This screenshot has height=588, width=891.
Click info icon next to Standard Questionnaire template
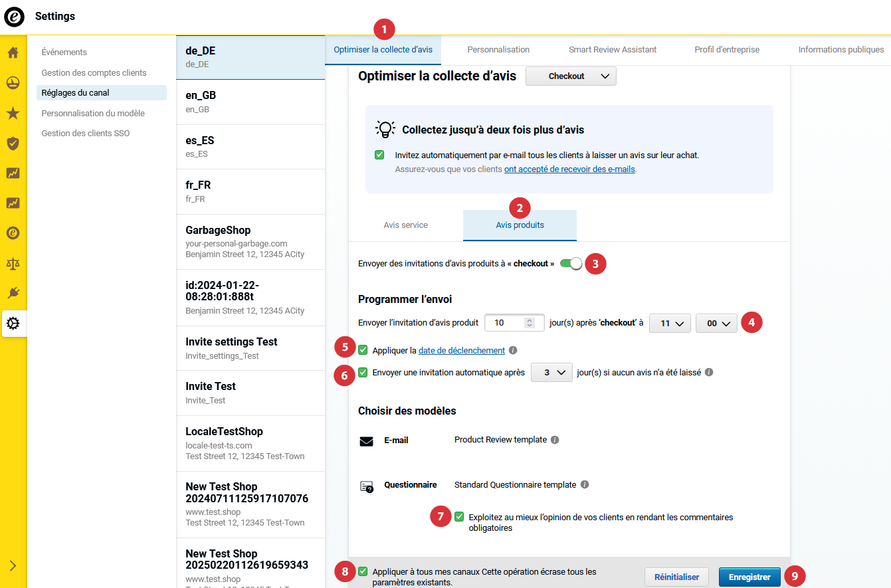(584, 485)
